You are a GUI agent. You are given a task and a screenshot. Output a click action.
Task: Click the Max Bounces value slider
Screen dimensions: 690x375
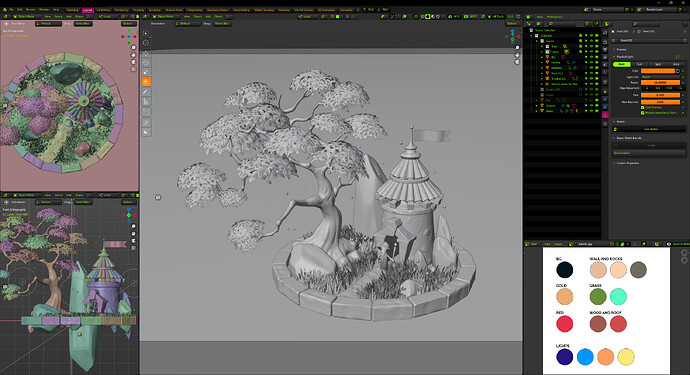tap(661, 102)
